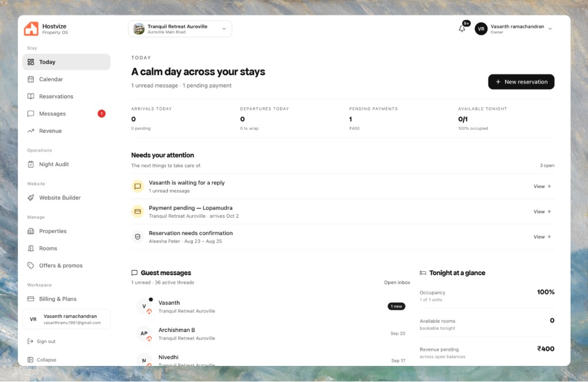Expand the Tranquil Retreat Auroville property dropdown
Screen dimensions: 588x382
(x=180, y=29)
